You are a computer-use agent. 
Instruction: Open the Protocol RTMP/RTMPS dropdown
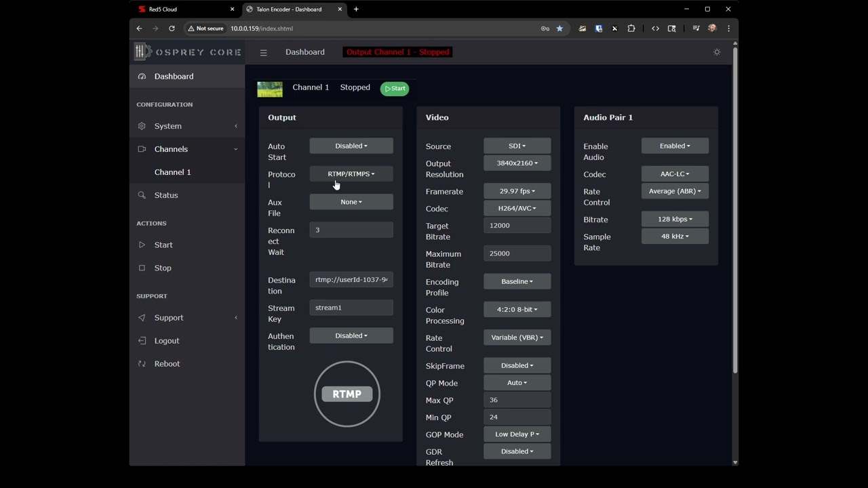pos(351,174)
